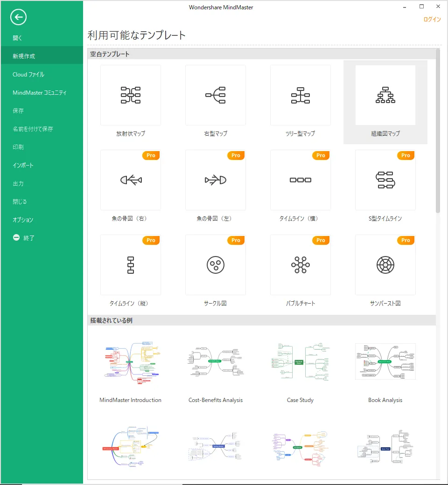Choose the ツリー型マップ template icon
Screen dimensions: 448x485
[301, 95]
